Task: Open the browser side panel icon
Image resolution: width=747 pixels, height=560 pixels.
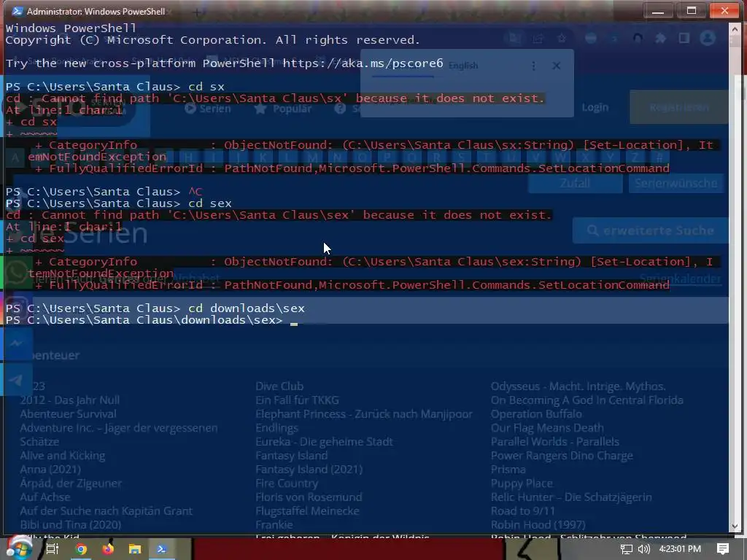Action: click(684, 38)
